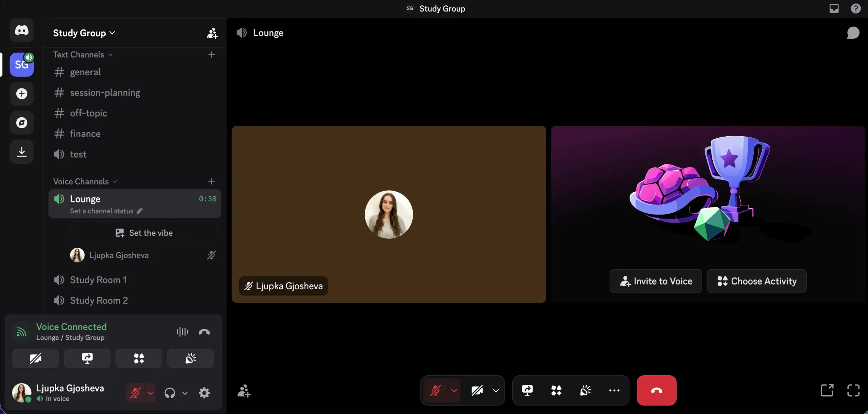Open camera options arrow in call toolbar

tap(496, 391)
